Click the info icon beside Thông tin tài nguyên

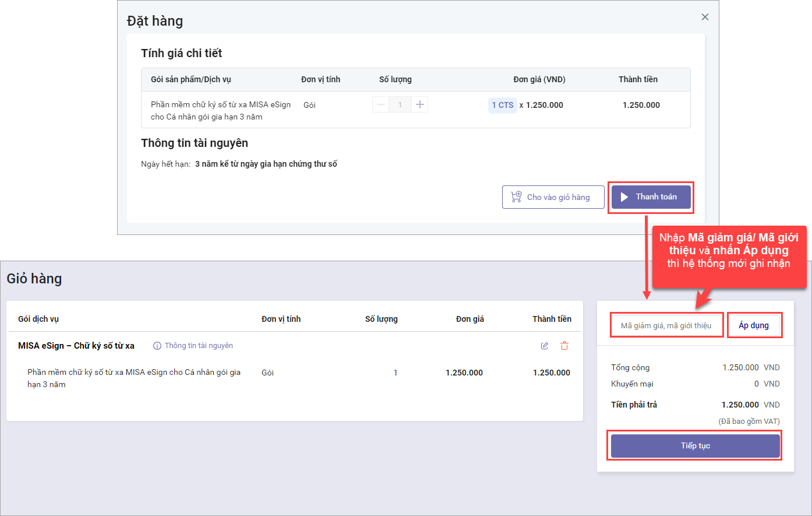[157, 346]
